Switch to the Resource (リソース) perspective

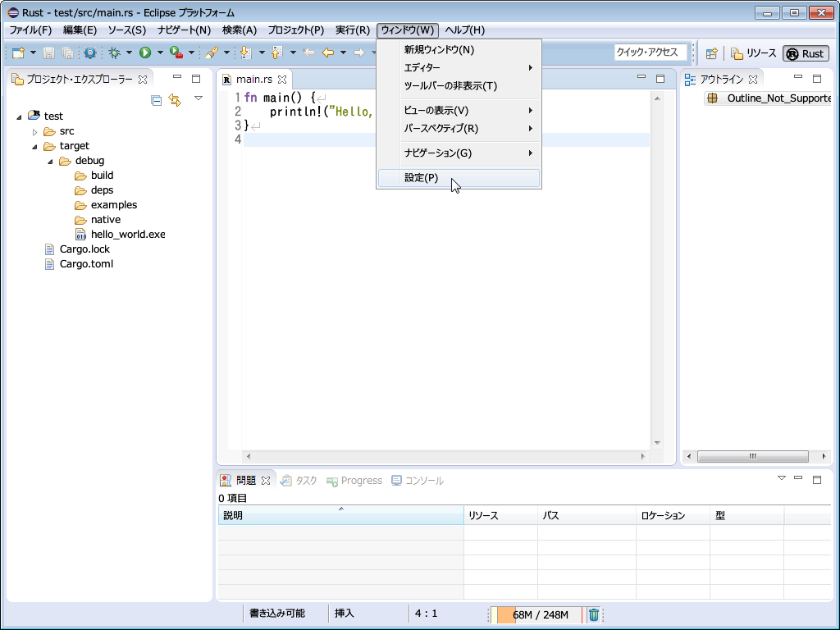754,53
